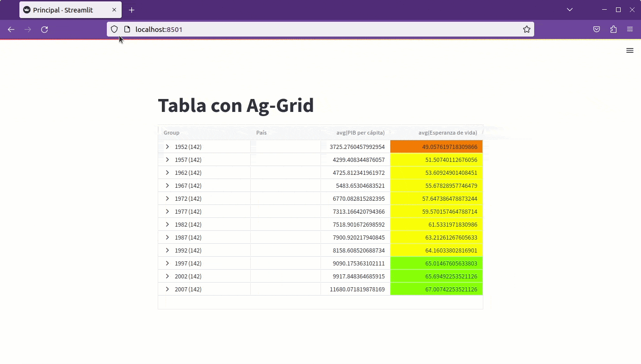The image size is (641, 364).
Task: Reload the current page
Action: 44,29
